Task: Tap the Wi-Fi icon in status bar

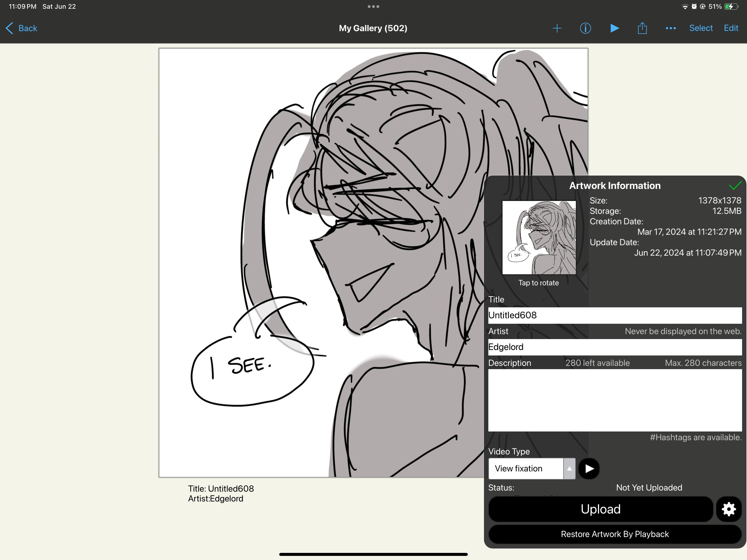Action: [685, 6]
